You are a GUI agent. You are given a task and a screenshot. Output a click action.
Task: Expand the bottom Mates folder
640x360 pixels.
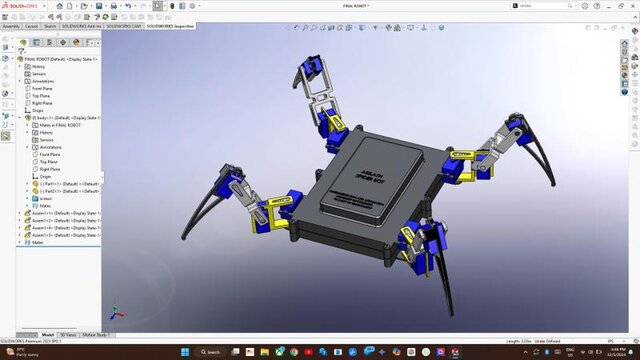click(20, 242)
